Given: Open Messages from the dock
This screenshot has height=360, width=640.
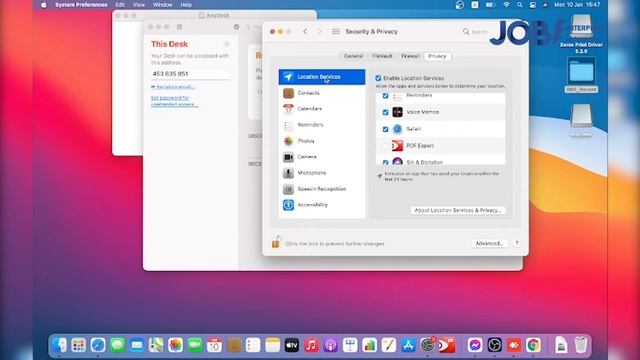Looking at the screenshot, I should [117, 345].
